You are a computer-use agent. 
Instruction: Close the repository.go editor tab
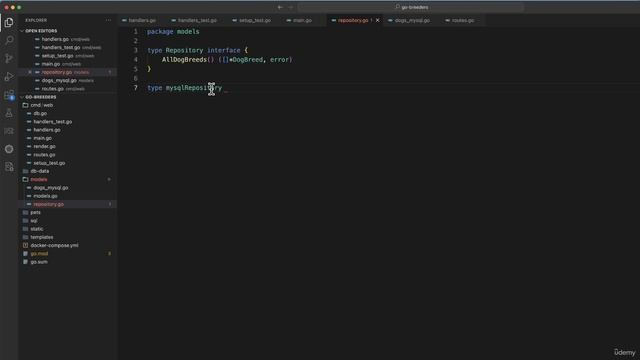point(378,20)
